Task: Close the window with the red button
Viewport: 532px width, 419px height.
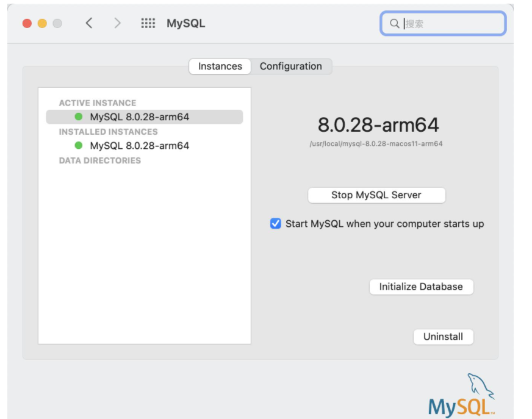Action: (27, 23)
